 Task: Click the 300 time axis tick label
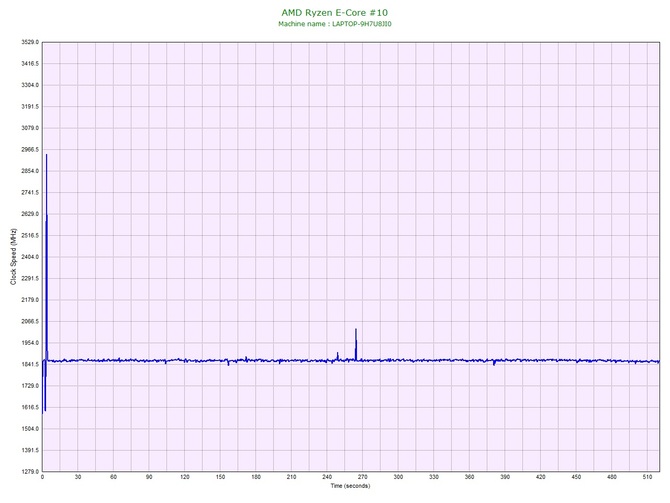[398, 477]
